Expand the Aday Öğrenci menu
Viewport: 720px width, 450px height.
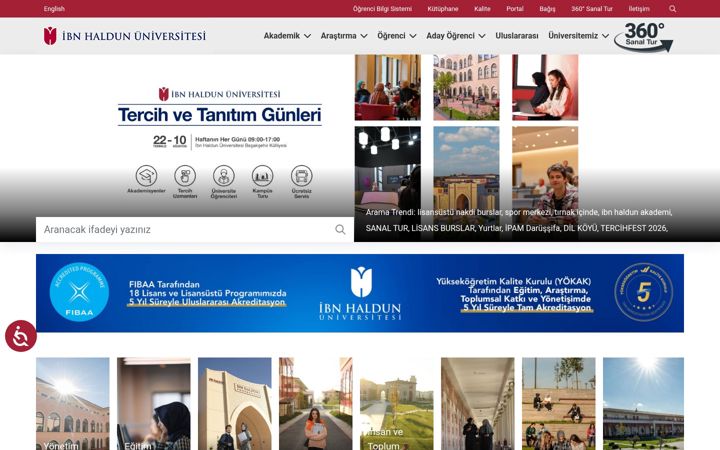coord(456,36)
